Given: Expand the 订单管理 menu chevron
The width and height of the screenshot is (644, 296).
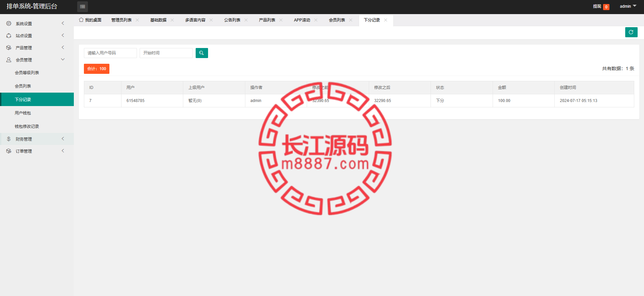Looking at the screenshot, I should 63,151.
